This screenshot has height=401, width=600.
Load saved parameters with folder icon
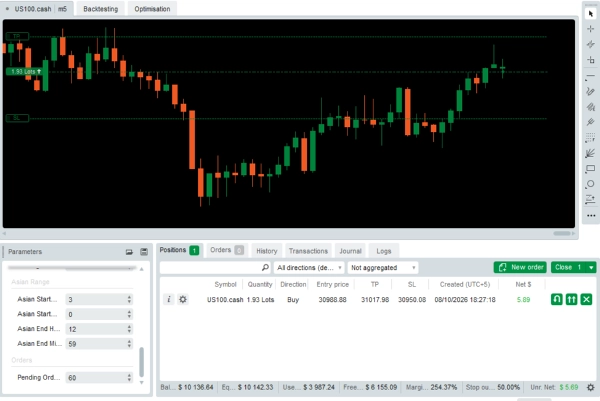[x=129, y=252]
